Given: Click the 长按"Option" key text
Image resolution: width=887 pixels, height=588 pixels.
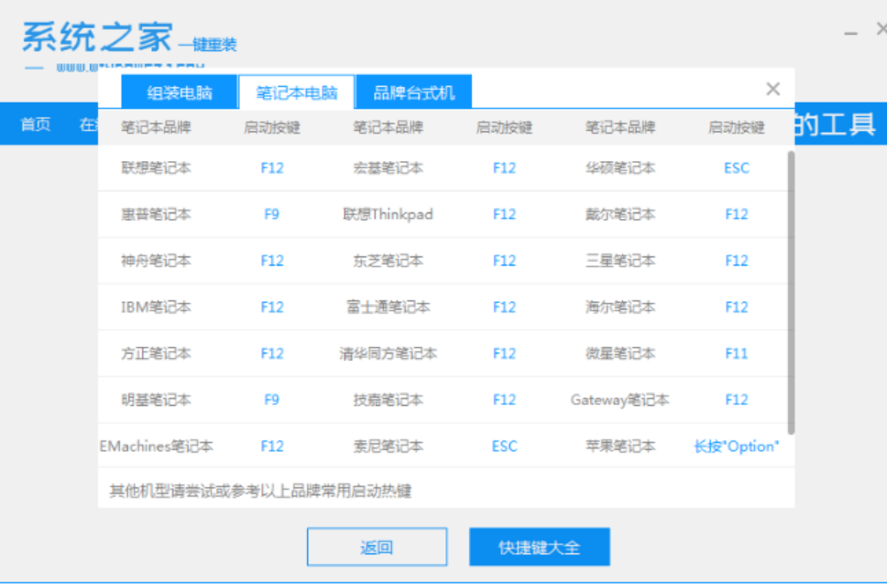Looking at the screenshot, I should point(737,446).
